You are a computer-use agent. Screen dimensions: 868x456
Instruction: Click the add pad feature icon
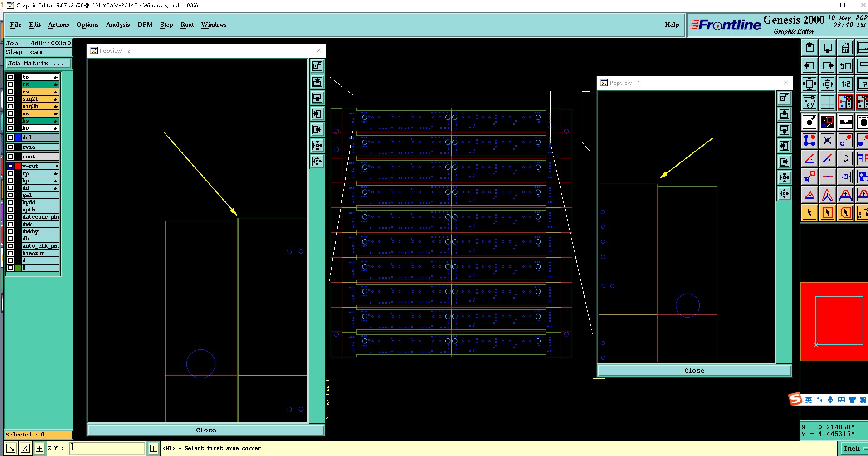[809, 122]
